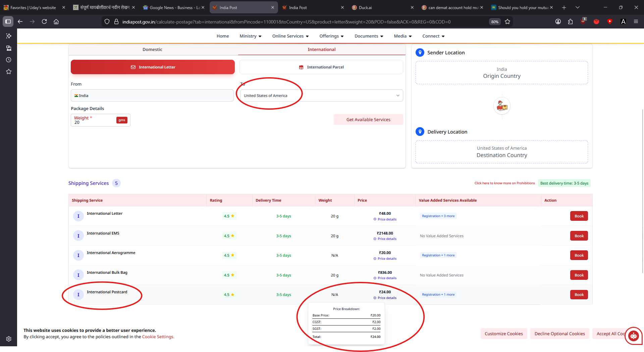Click the browser reload icon
The height and width of the screenshot is (352, 644).
pyautogui.click(x=44, y=21)
